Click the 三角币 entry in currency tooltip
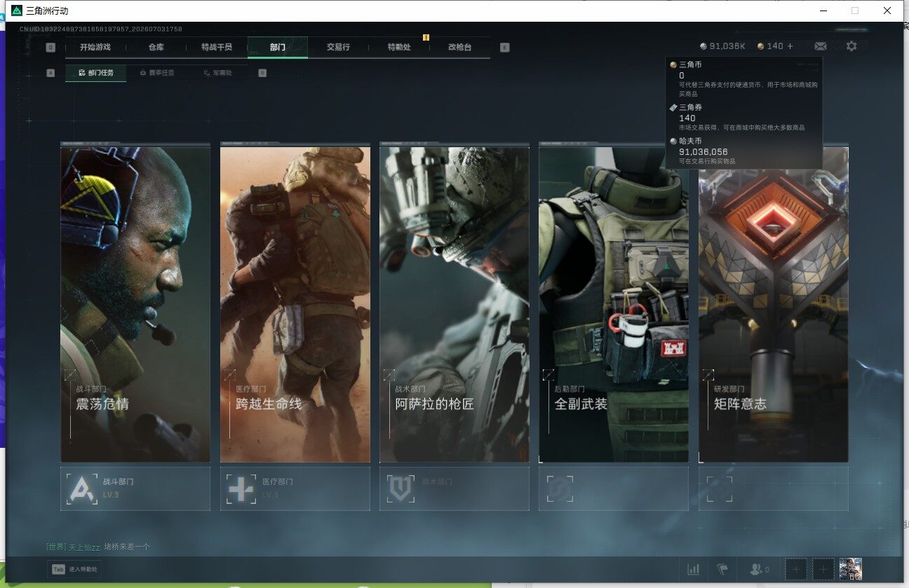909x588 pixels. click(x=744, y=78)
